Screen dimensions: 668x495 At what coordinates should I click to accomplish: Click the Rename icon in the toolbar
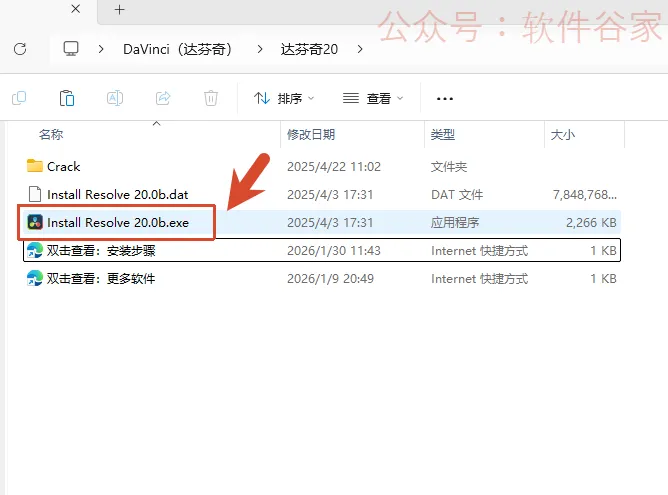[x=115, y=98]
